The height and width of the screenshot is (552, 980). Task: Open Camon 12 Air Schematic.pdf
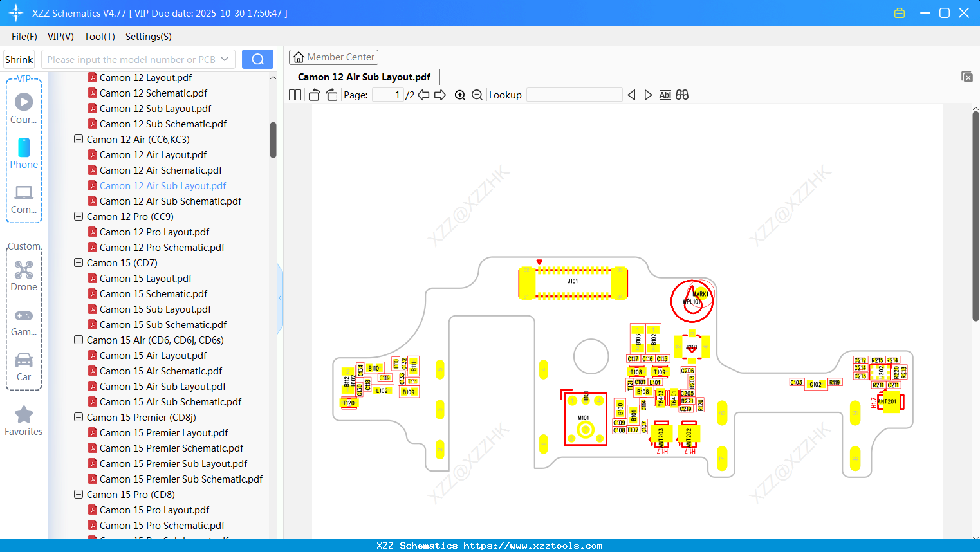161,170
